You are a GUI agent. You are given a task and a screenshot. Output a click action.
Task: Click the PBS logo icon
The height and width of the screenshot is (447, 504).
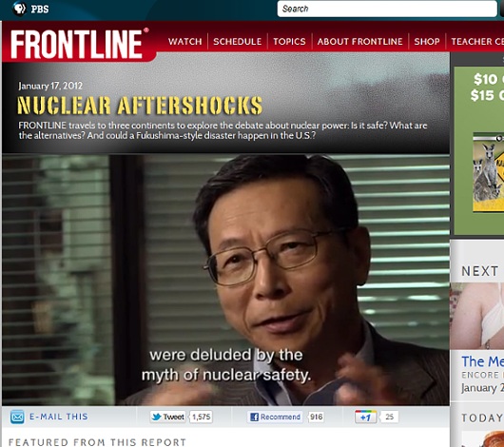[19, 9]
